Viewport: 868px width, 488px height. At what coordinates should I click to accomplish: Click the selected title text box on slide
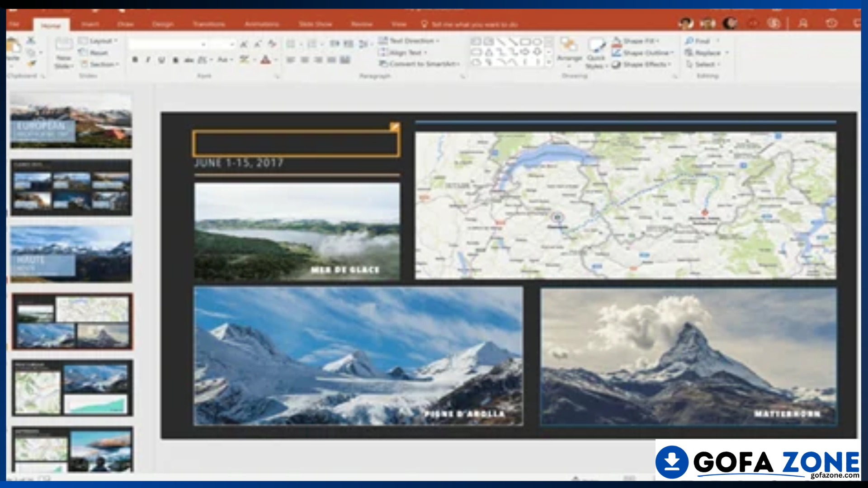point(296,144)
